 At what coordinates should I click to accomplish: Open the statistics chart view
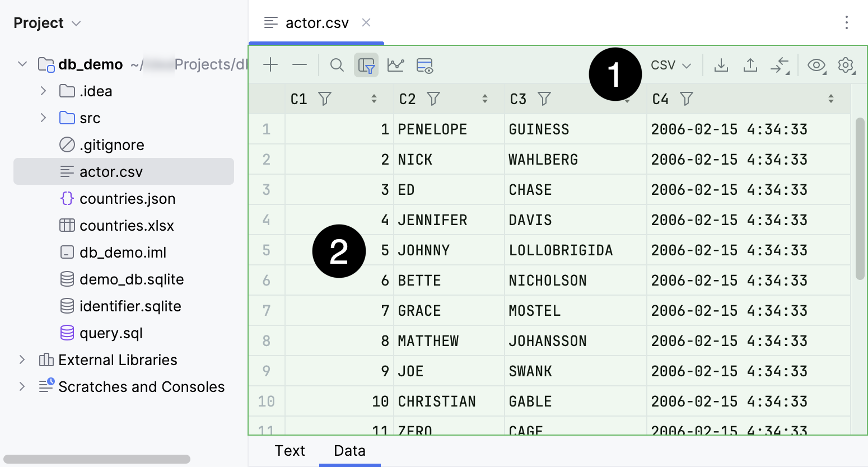click(x=396, y=65)
